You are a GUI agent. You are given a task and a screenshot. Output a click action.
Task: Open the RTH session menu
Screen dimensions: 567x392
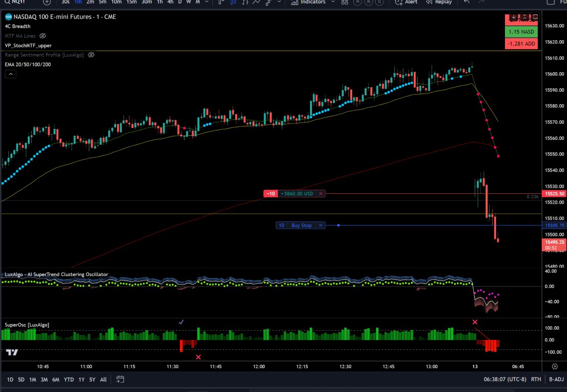click(x=536, y=379)
